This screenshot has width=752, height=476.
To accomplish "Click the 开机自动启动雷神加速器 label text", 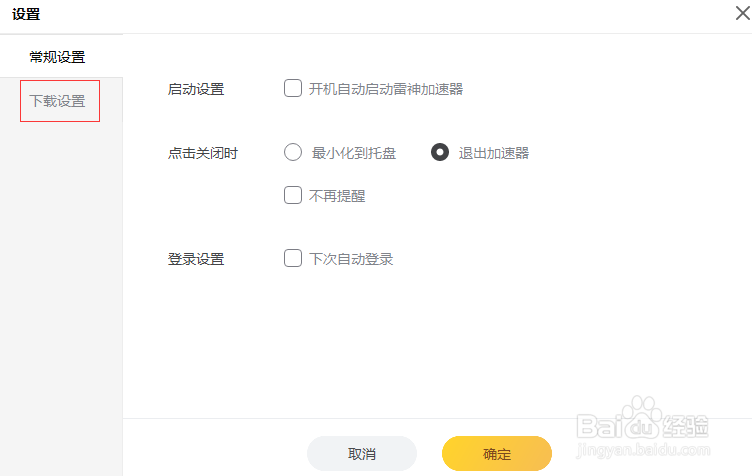I will pos(386,89).
